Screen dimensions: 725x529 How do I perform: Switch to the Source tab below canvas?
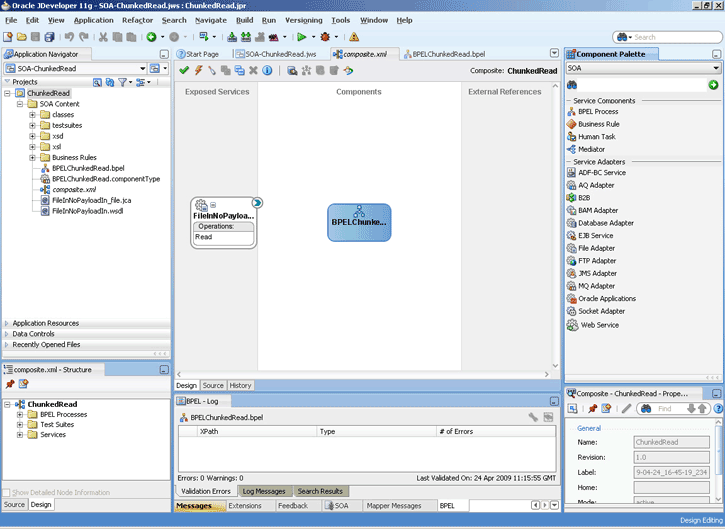click(213, 385)
